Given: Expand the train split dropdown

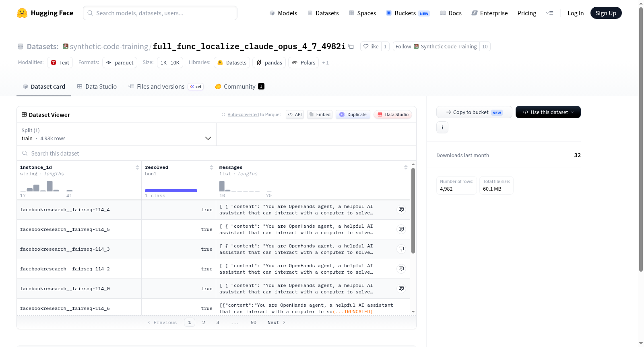Looking at the screenshot, I should coord(117,134).
